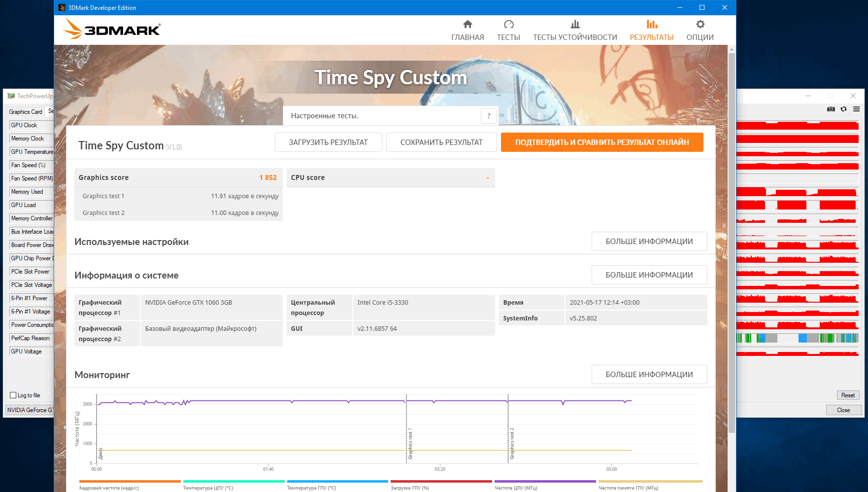Click Intel Core i5-3330 cell
This screenshot has width=868, height=492.
point(424,308)
